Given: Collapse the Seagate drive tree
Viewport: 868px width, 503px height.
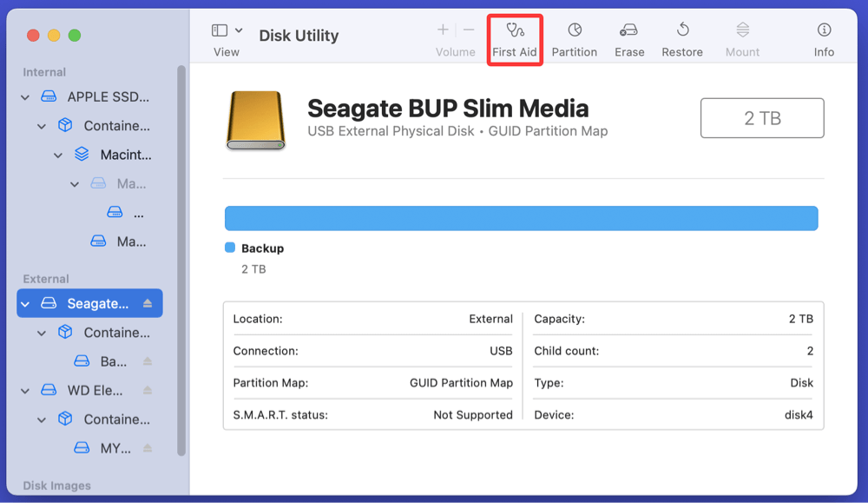Looking at the screenshot, I should pyautogui.click(x=26, y=303).
